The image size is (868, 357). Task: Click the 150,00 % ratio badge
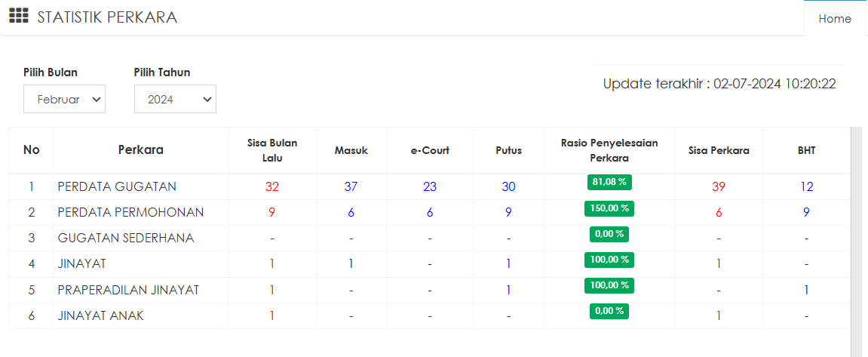609,208
